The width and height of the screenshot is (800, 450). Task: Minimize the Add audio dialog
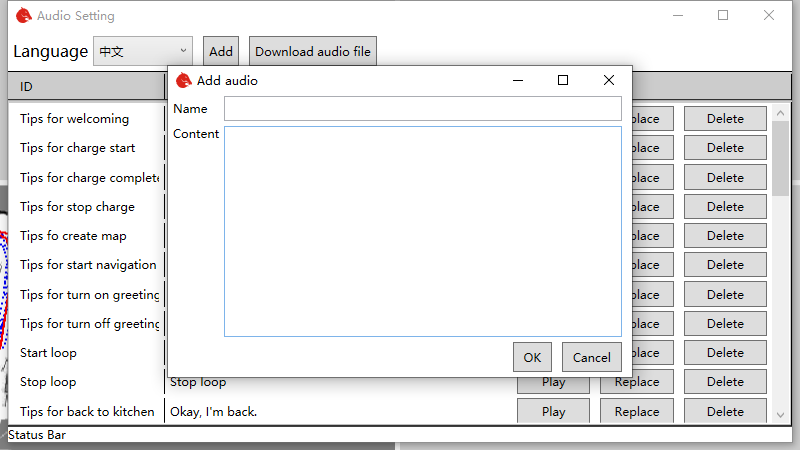click(518, 80)
